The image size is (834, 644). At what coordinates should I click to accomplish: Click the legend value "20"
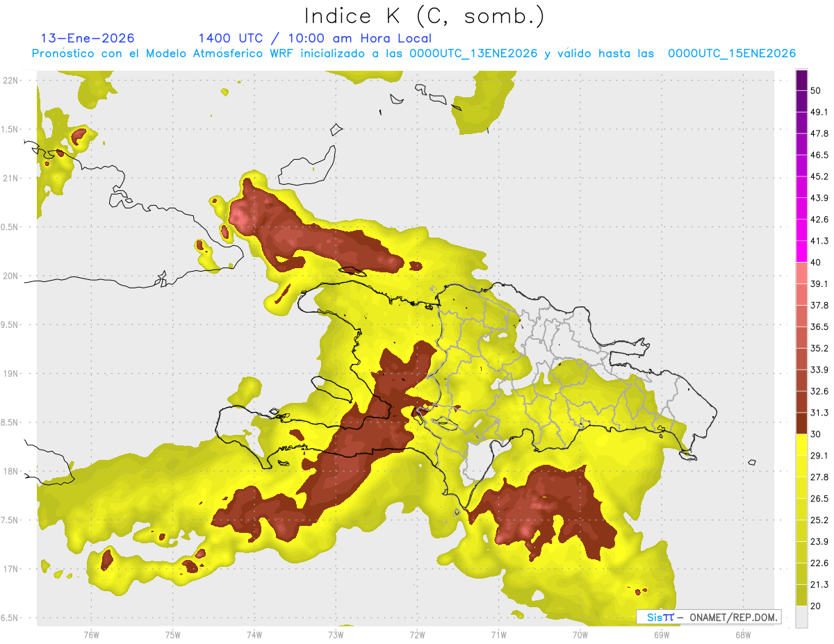click(816, 606)
